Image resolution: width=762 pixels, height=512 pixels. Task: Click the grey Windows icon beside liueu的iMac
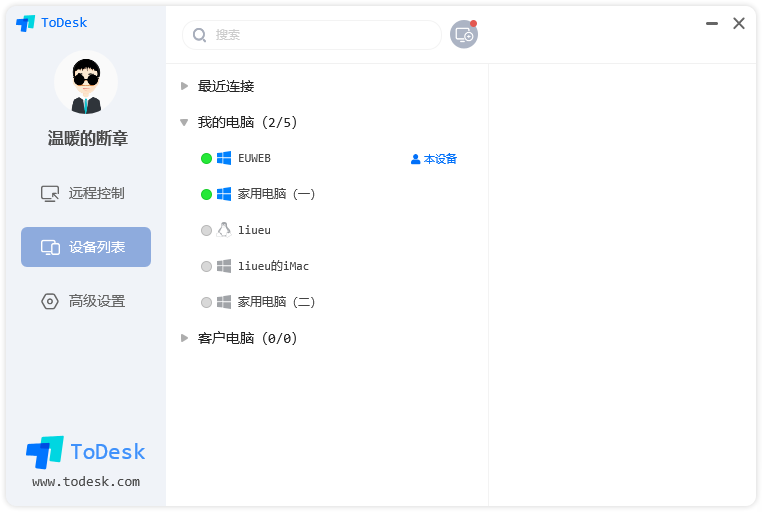pyautogui.click(x=224, y=266)
